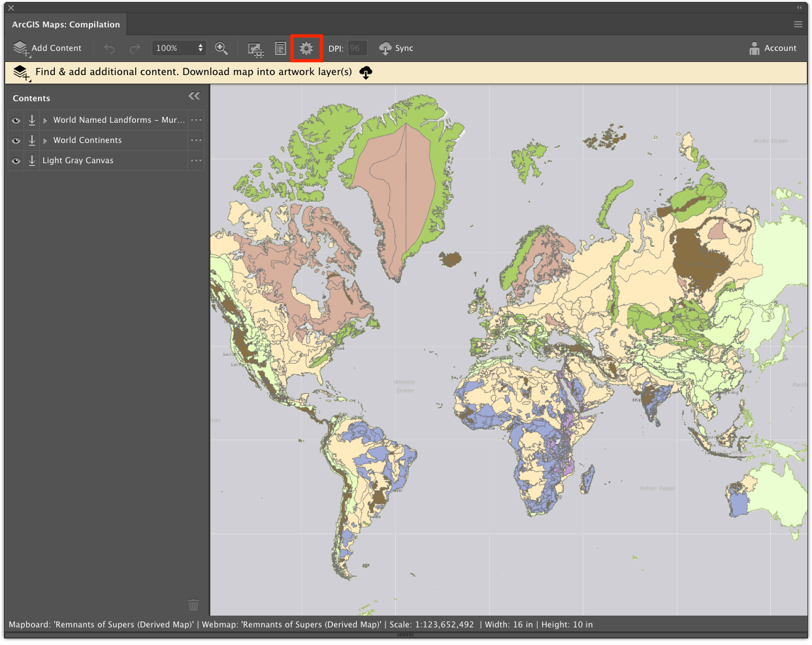Click the redo arrow icon
The width and height of the screenshot is (812, 645).
tap(135, 48)
